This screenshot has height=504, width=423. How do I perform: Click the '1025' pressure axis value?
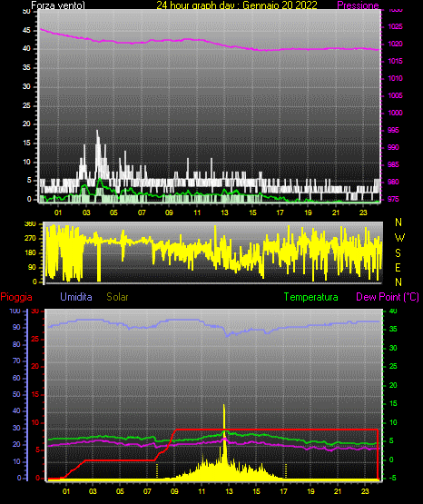[395, 26]
